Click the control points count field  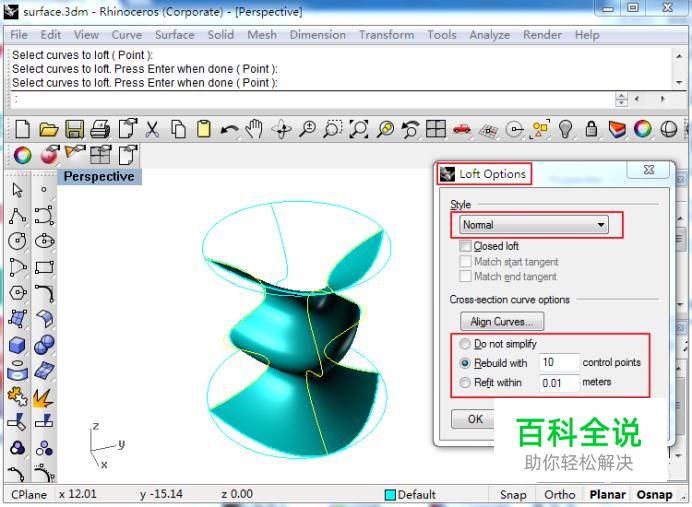click(x=559, y=362)
